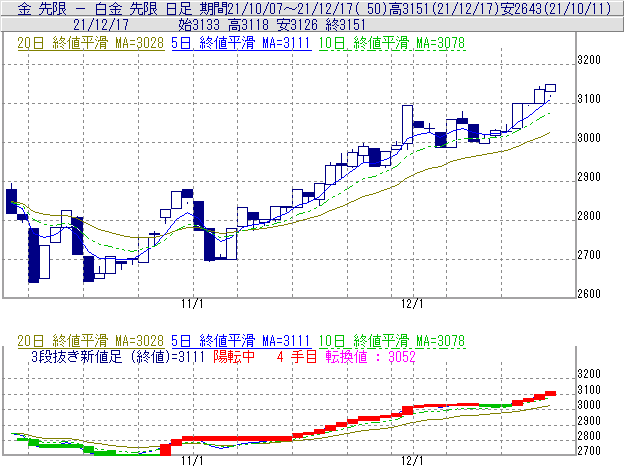Click the 12/1 date marker below upper chart
Screen dimensions: 624x475
point(412,304)
